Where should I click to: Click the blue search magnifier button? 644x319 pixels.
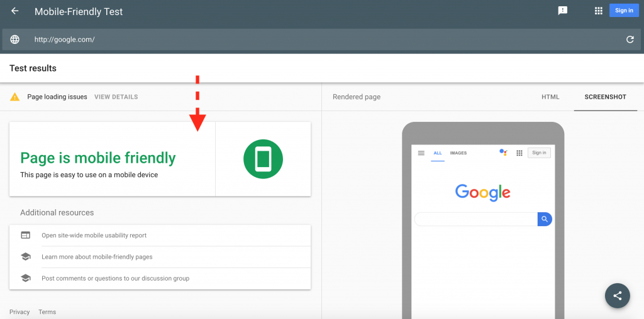pyautogui.click(x=545, y=219)
